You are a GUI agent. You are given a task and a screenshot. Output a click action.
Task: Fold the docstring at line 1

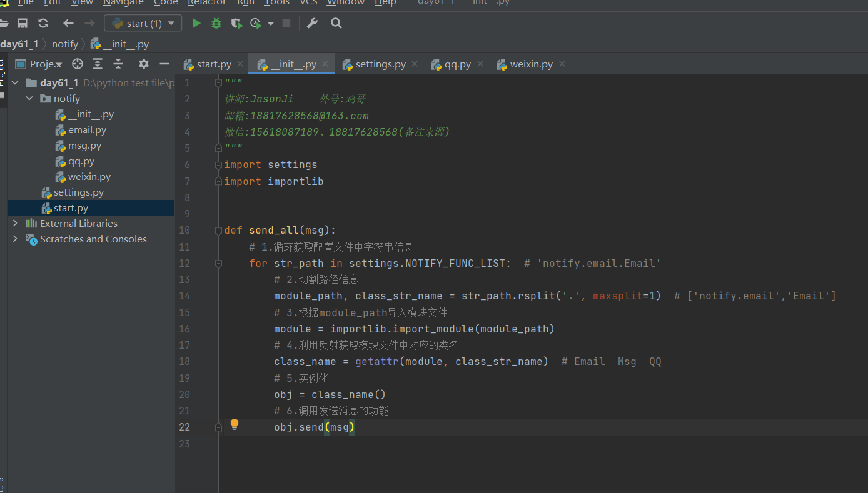coord(218,82)
